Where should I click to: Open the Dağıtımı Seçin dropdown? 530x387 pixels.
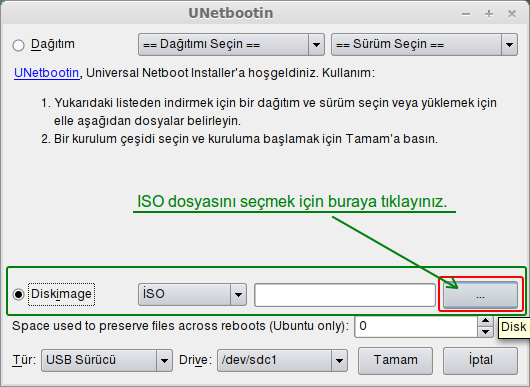point(231,44)
